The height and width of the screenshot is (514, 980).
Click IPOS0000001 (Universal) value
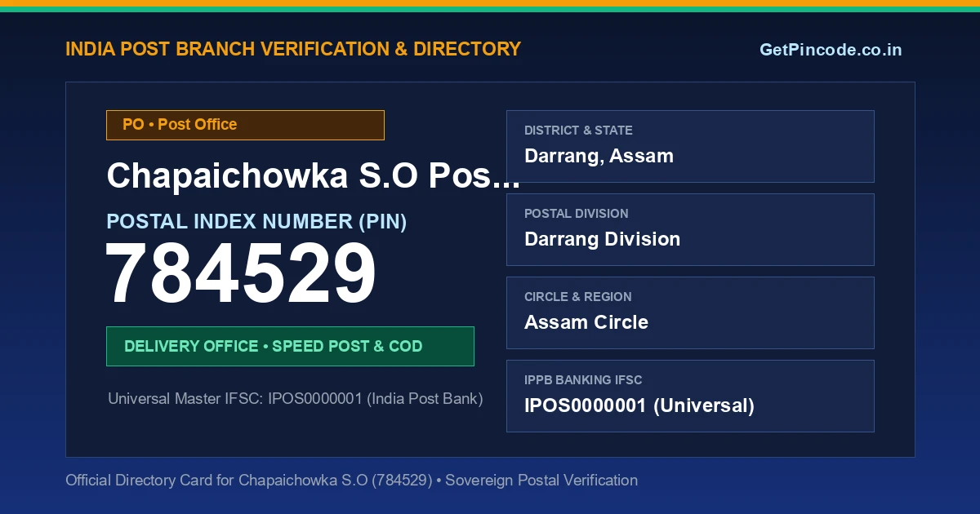[639, 405]
